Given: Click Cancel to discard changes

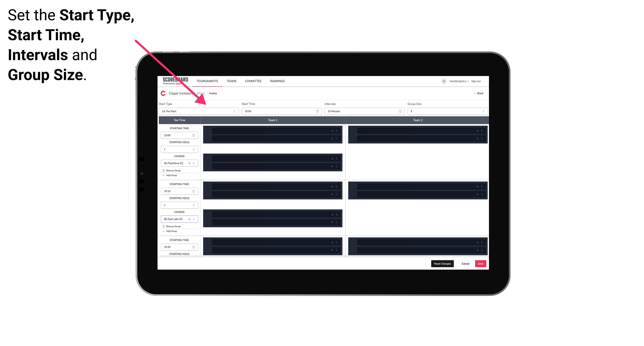Looking at the screenshot, I should 465,263.
